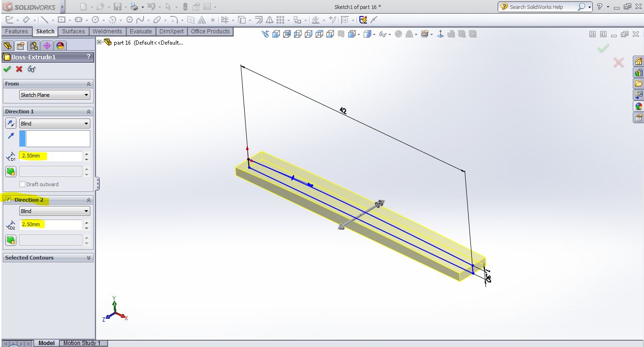
Task: Switch to the Features tab
Action: click(16, 32)
